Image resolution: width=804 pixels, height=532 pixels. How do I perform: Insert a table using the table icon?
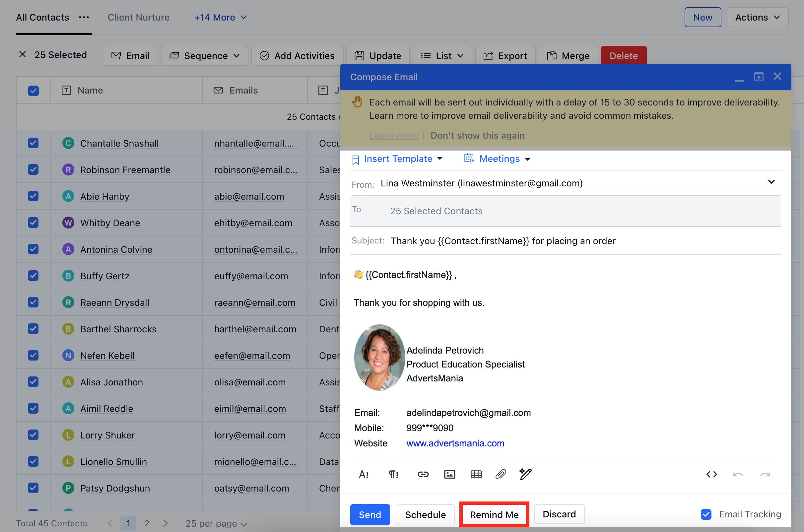[x=476, y=474]
